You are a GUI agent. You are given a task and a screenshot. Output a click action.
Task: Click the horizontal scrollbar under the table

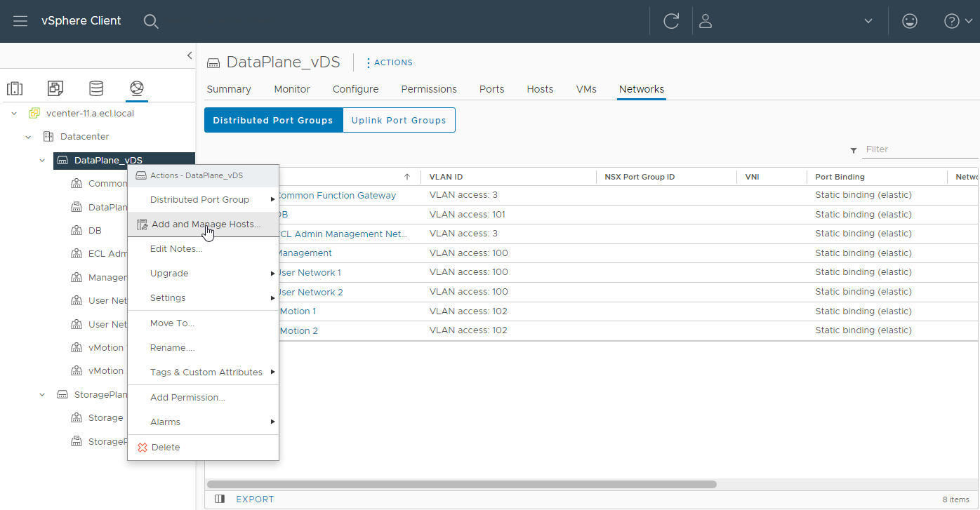point(461,484)
